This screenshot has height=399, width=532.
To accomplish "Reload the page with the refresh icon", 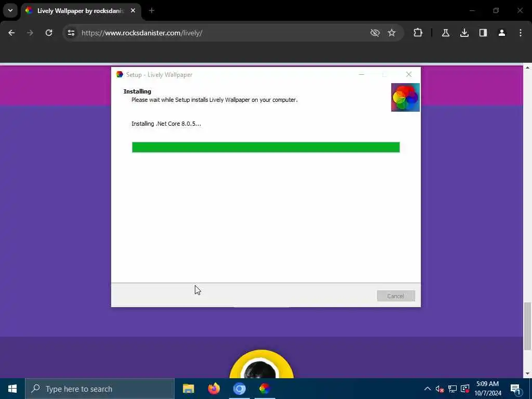I will click(x=49, y=33).
